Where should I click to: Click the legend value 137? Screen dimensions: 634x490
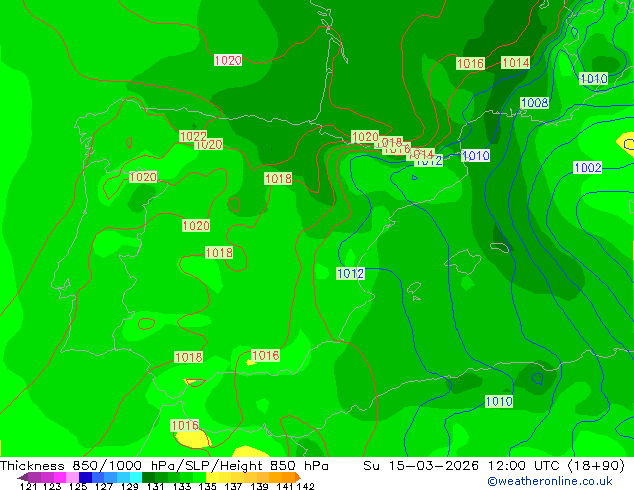coord(233,486)
